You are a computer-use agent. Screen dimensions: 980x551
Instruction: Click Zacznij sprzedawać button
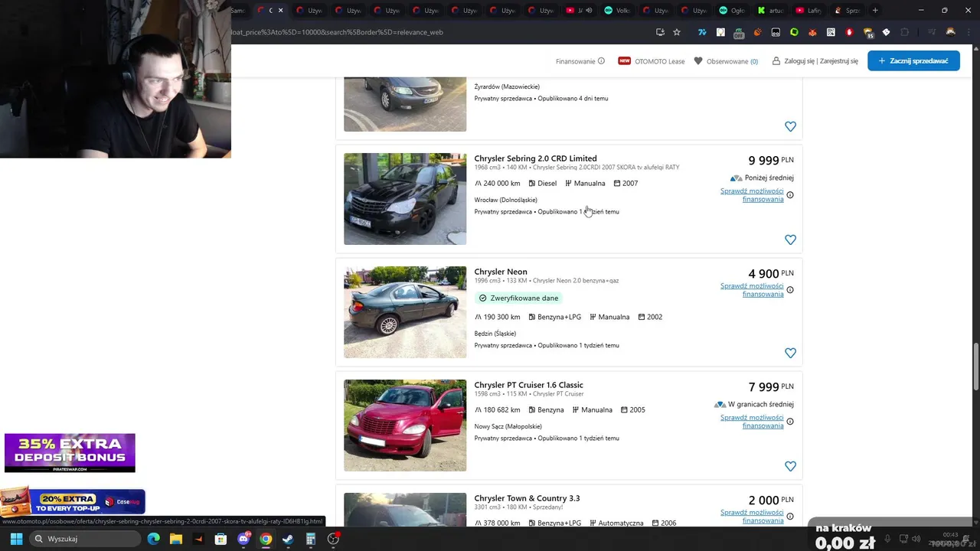(913, 61)
